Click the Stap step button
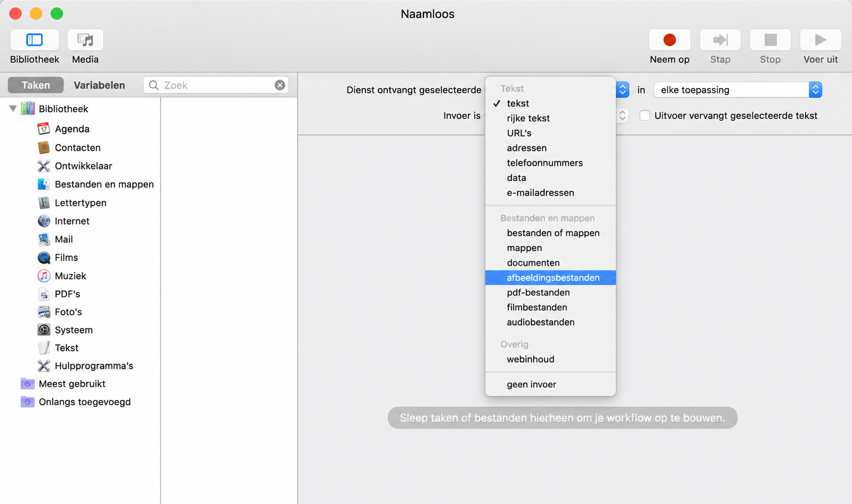Viewport: 852px width, 504px height. tap(720, 40)
